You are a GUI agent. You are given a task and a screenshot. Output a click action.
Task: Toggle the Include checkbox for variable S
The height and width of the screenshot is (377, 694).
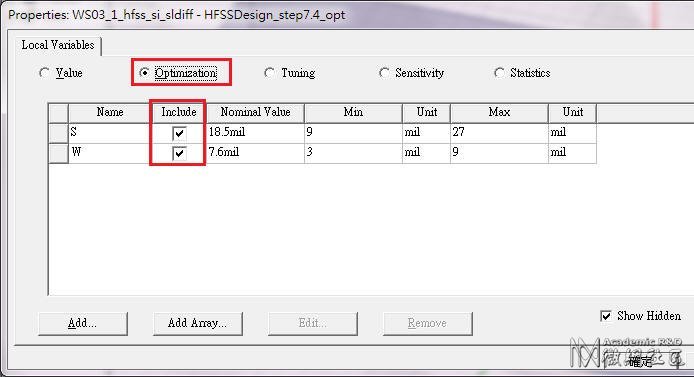click(x=179, y=133)
